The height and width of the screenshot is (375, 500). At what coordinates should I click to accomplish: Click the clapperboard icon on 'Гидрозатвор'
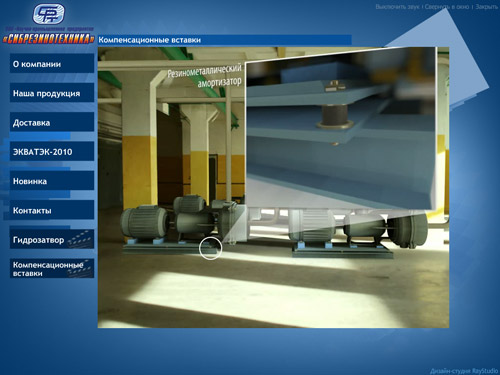click(x=80, y=239)
